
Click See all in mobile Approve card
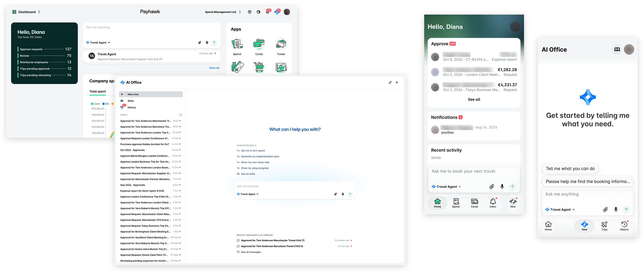tap(474, 100)
